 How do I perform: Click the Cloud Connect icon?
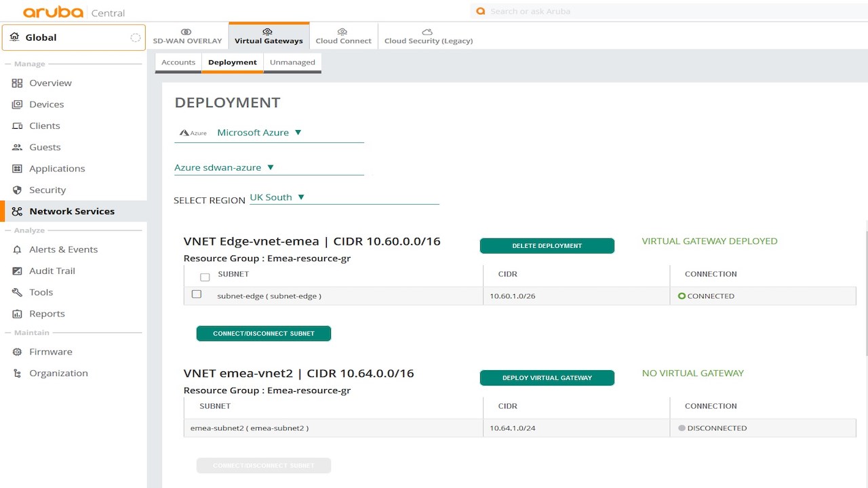pos(342,32)
